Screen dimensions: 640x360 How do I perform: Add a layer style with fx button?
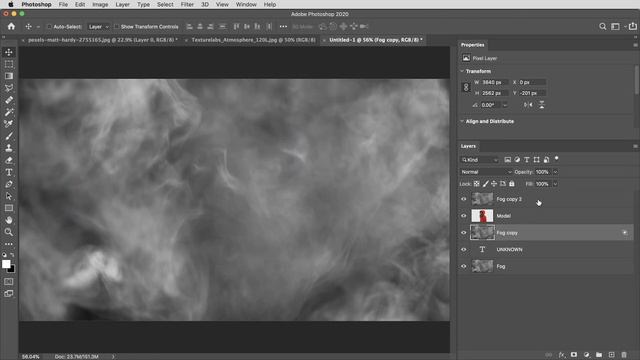pyautogui.click(x=562, y=355)
